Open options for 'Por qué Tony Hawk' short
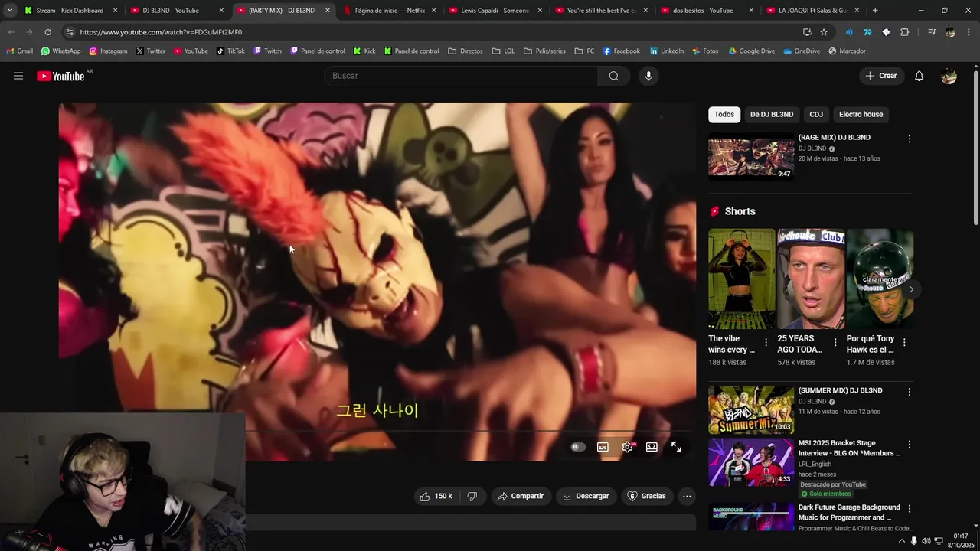Viewport: 980px width, 551px height. (904, 342)
